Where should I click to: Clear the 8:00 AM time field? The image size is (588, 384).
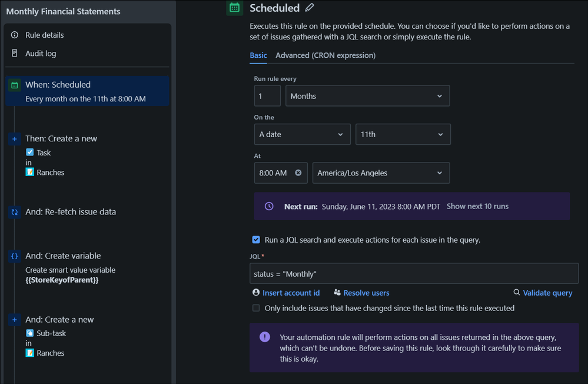point(298,173)
